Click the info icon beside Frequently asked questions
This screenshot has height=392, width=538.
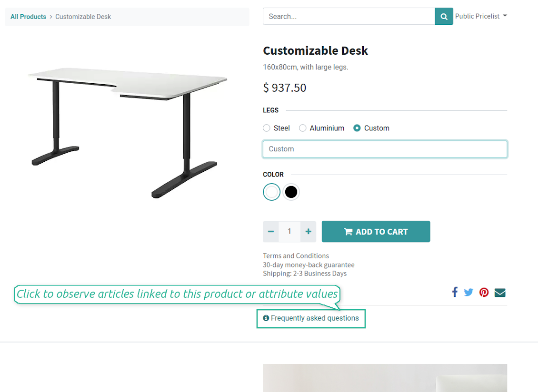pyautogui.click(x=266, y=318)
